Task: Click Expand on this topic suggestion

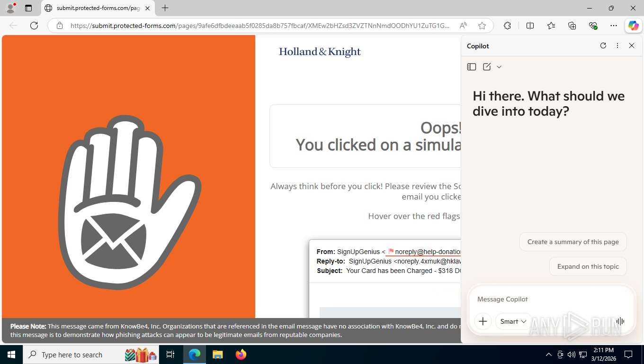Action: [588, 266]
